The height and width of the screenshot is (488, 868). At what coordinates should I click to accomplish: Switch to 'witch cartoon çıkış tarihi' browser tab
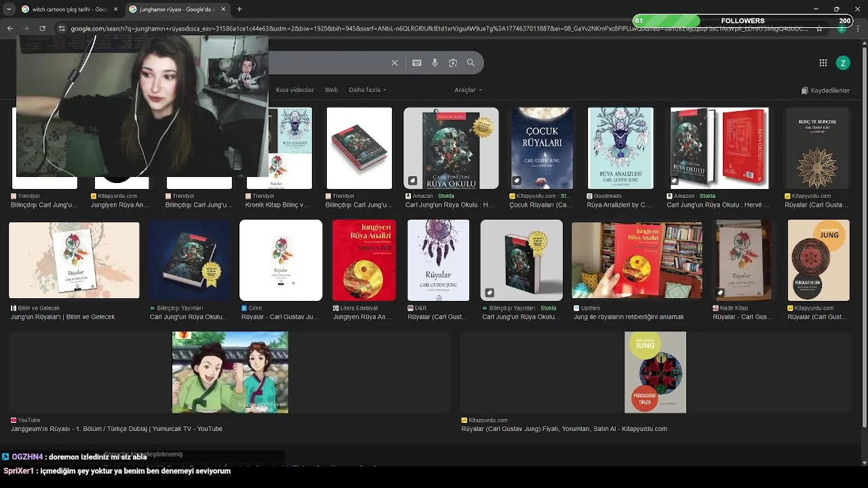(68, 9)
